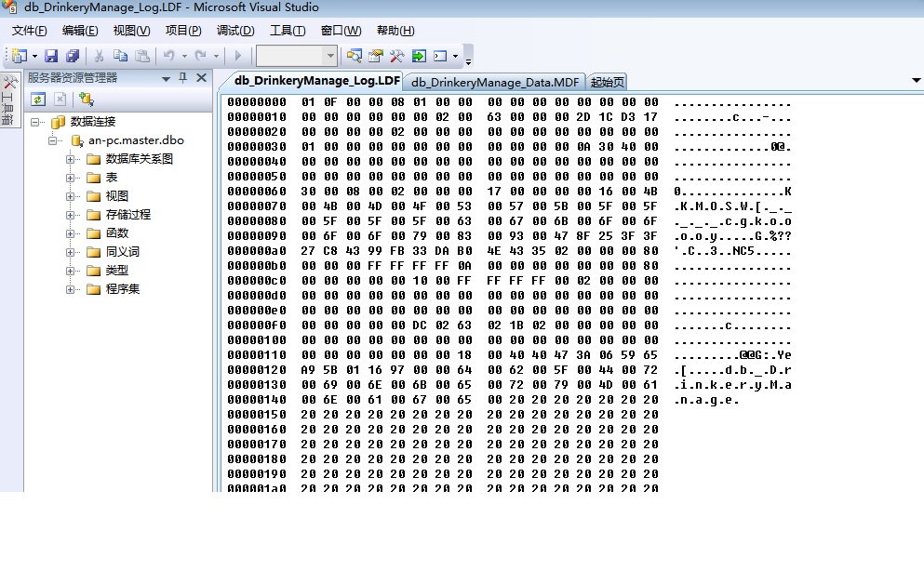Click hex offset 00000060 in the editor

257,192
